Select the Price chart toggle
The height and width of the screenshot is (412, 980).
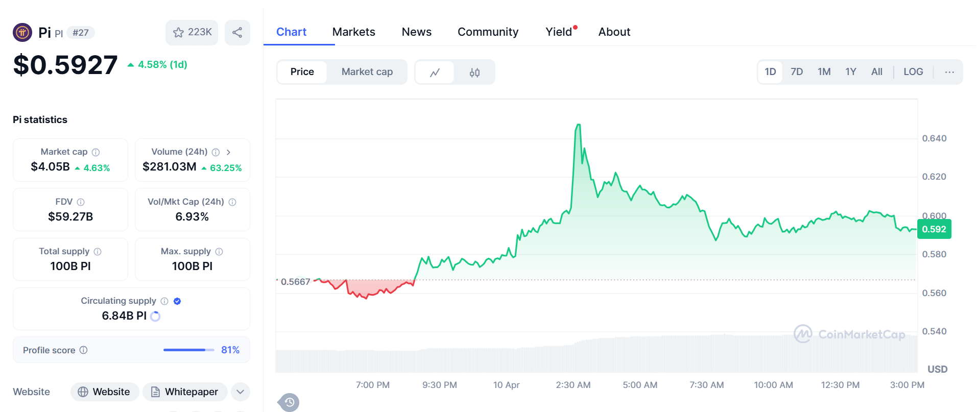point(302,72)
